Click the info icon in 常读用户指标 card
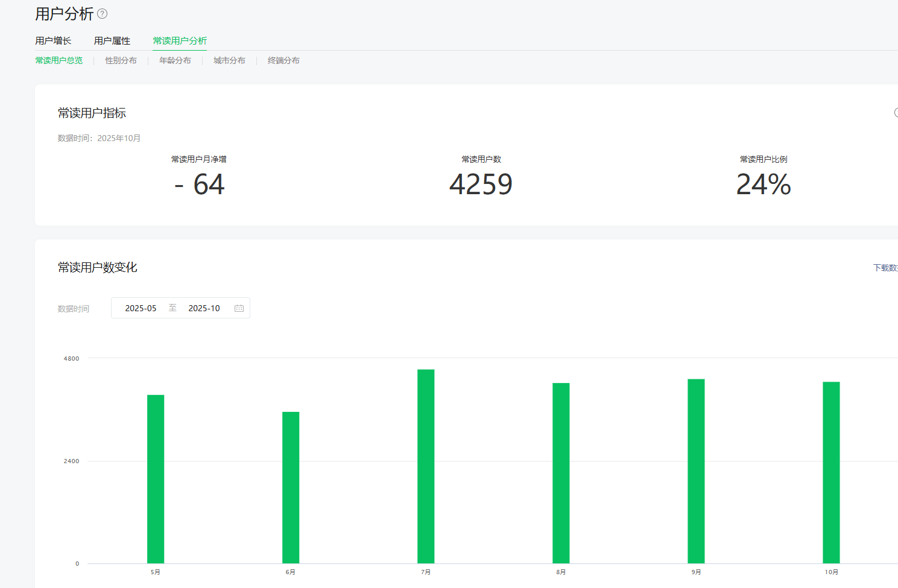The height and width of the screenshot is (588, 898). pyautogui.click(x=896, y=113)
